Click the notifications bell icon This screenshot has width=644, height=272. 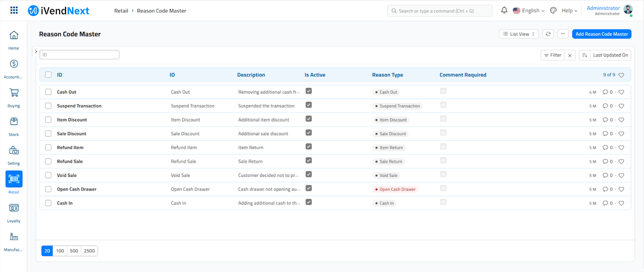click(x=504, y=10)
